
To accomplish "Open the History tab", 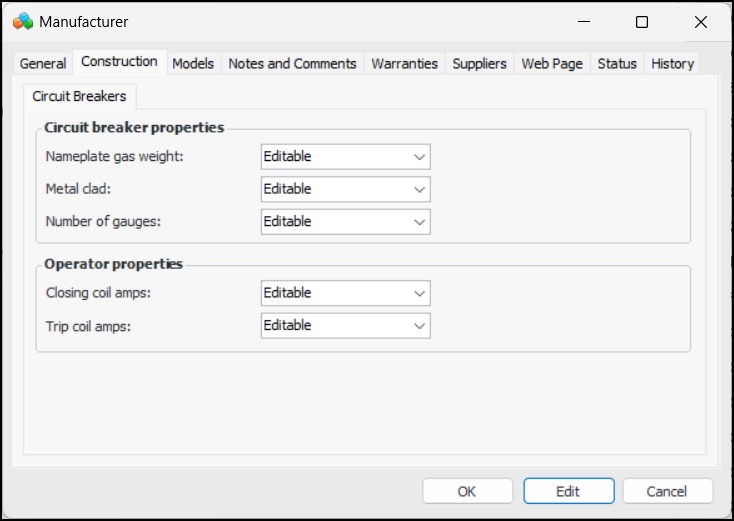I will (672, 64).
